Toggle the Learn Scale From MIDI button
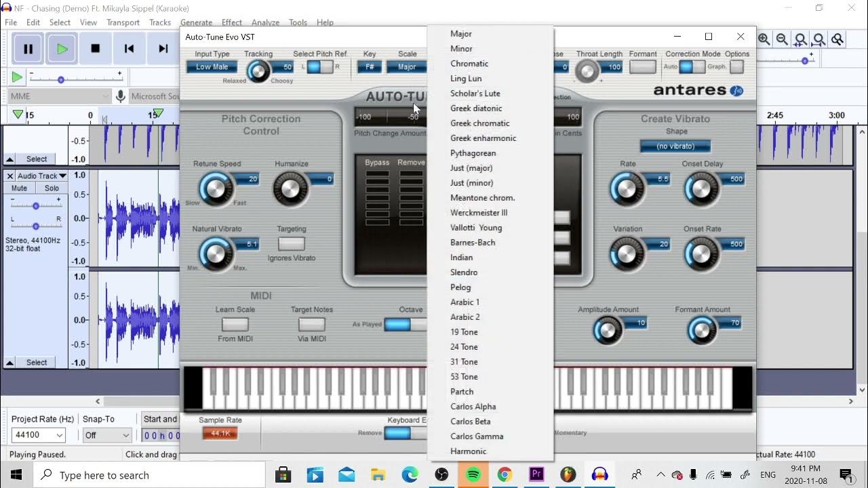This screenshot has height=488, width=868. pyautogui.click(x=235, y=324)
